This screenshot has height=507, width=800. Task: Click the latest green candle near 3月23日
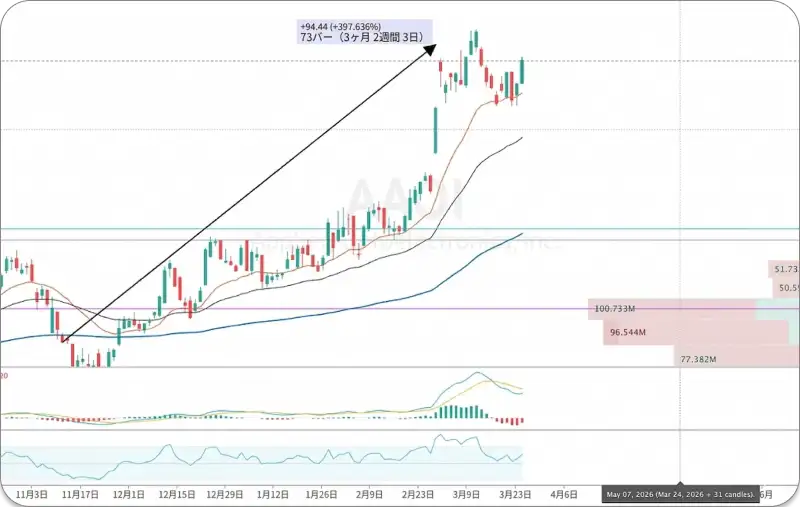point(522,71)
